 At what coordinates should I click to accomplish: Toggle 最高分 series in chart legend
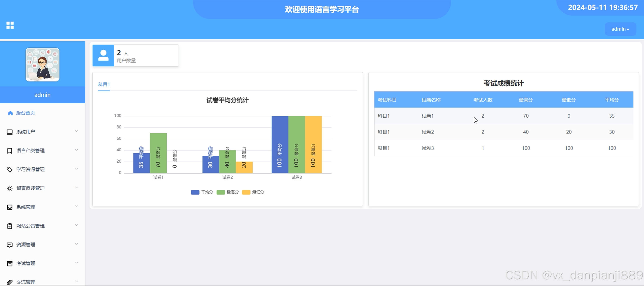[x=227, y=192]
